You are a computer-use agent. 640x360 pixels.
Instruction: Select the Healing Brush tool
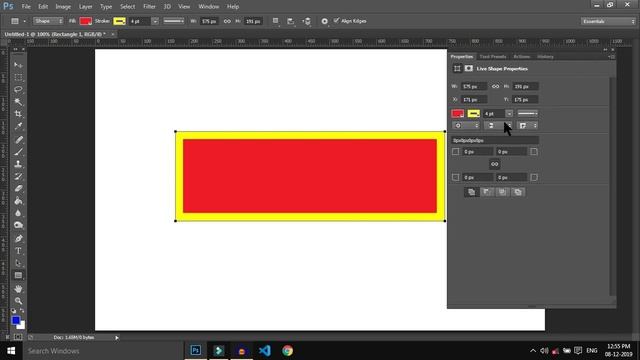18,140
